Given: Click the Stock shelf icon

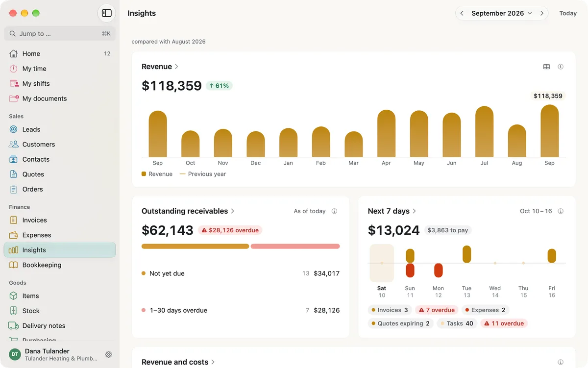Looking at the screenshot, I should 14,311.
